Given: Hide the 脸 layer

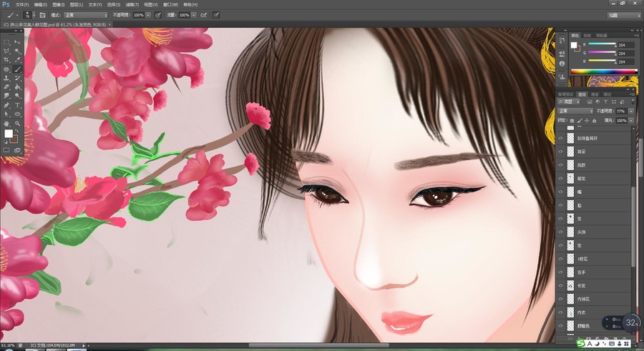Looking at the screenshot, I should coord(560,205).
